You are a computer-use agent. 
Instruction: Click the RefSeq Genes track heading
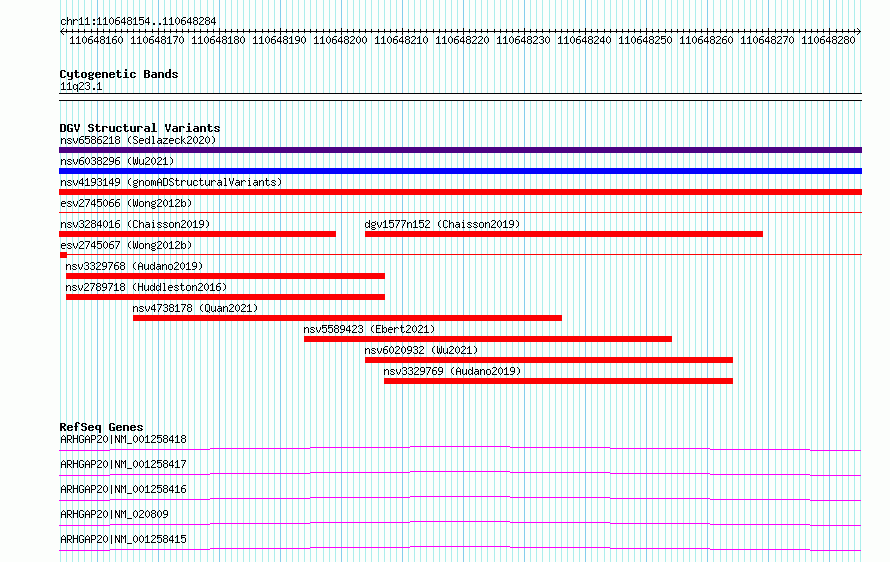pos(101,427)
